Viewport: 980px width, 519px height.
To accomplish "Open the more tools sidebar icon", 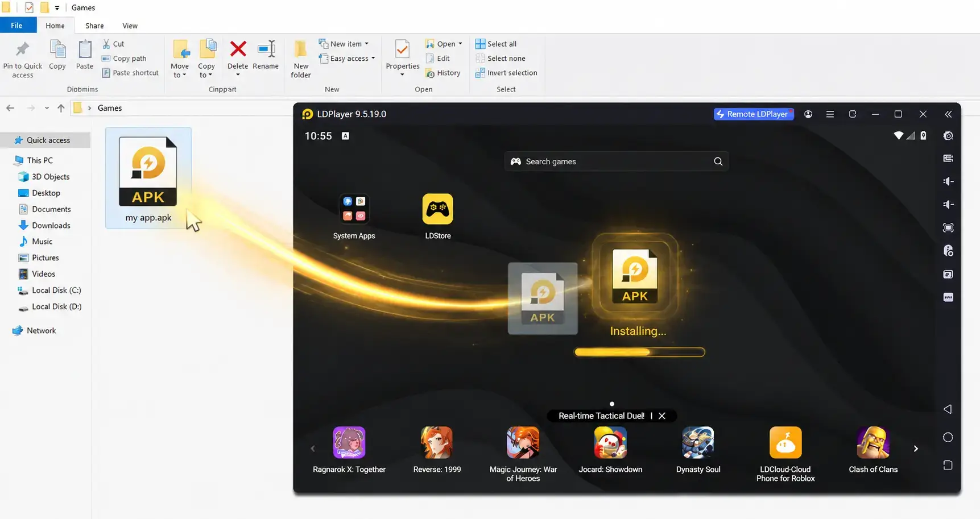I will (x=948, y=297).
